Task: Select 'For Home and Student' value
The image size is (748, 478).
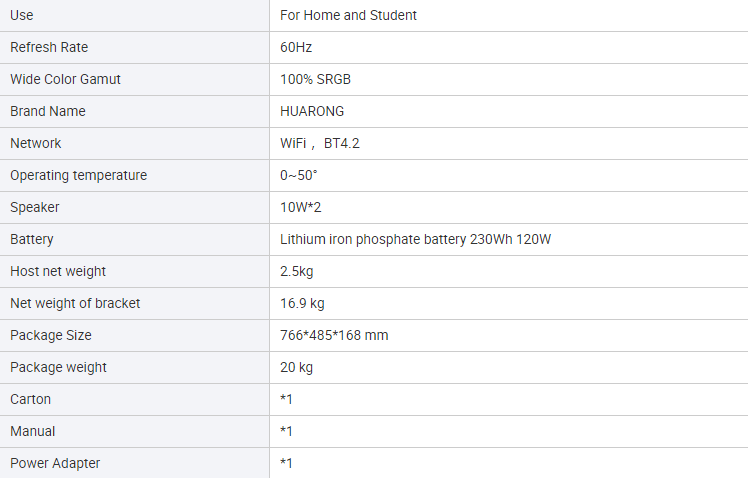Action: pyautogui.click(x=348, y=15)
